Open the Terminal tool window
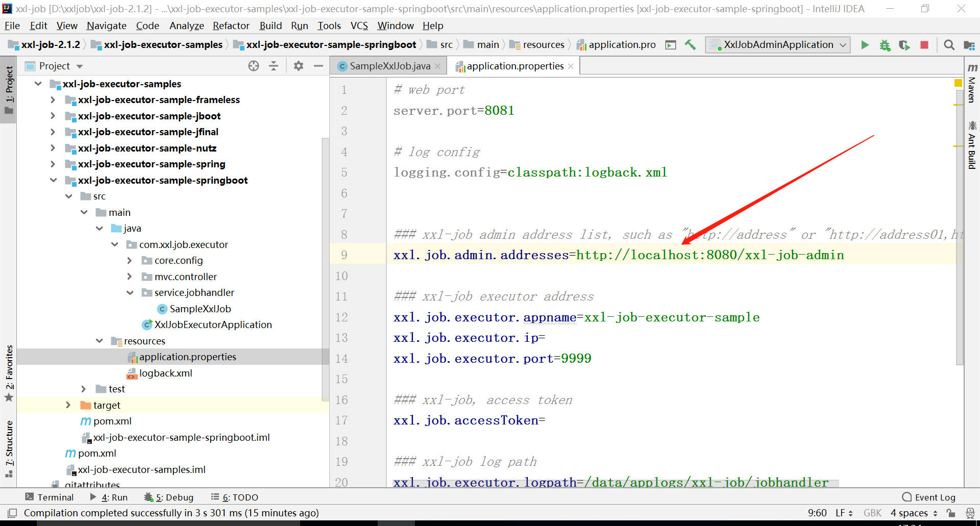980x526 pixels. (x=49, y=497)
